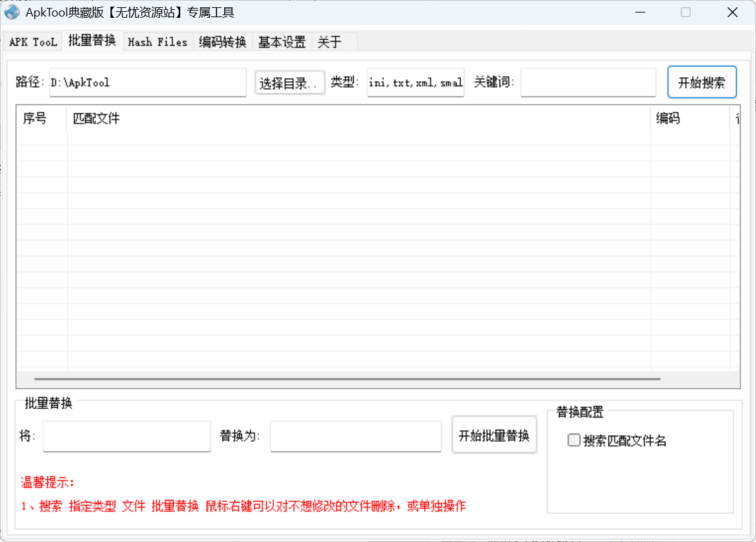The width and height of the screenshot is (756, 542).
Task: Start search with 开始搜索 button
Action: coord(702,82)
